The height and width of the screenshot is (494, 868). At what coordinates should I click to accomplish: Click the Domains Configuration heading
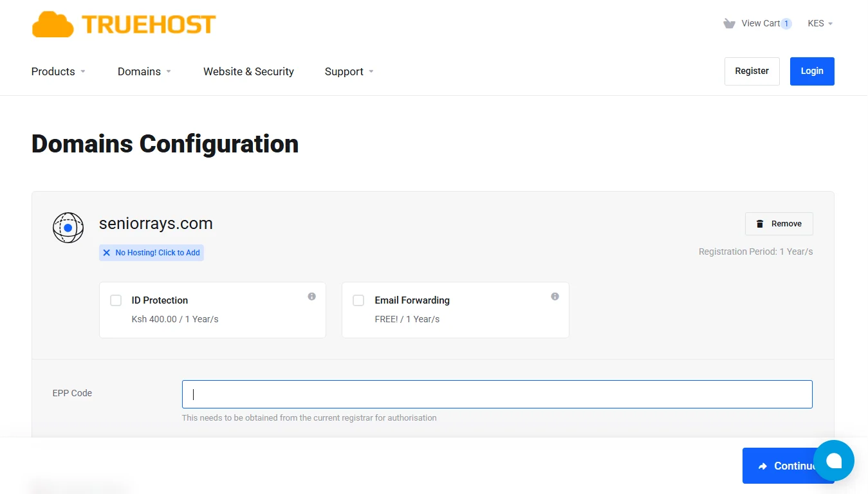tap(165, 144)
